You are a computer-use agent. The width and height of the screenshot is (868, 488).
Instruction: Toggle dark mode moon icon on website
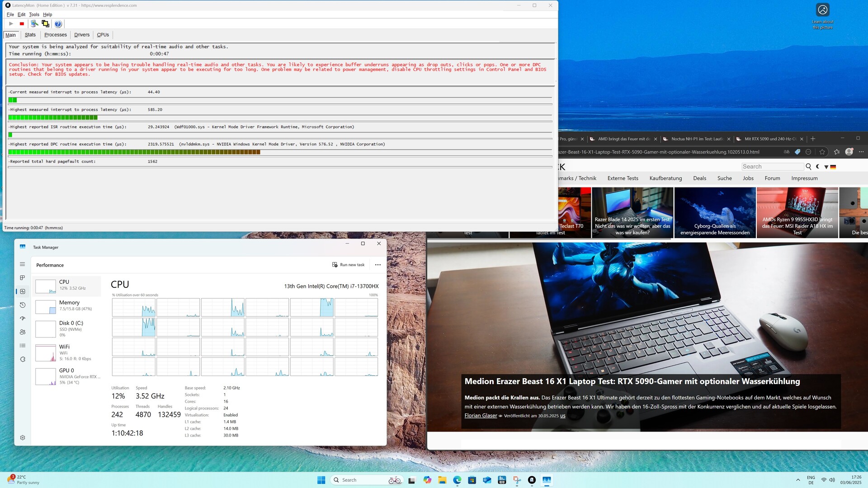point(818,167)
